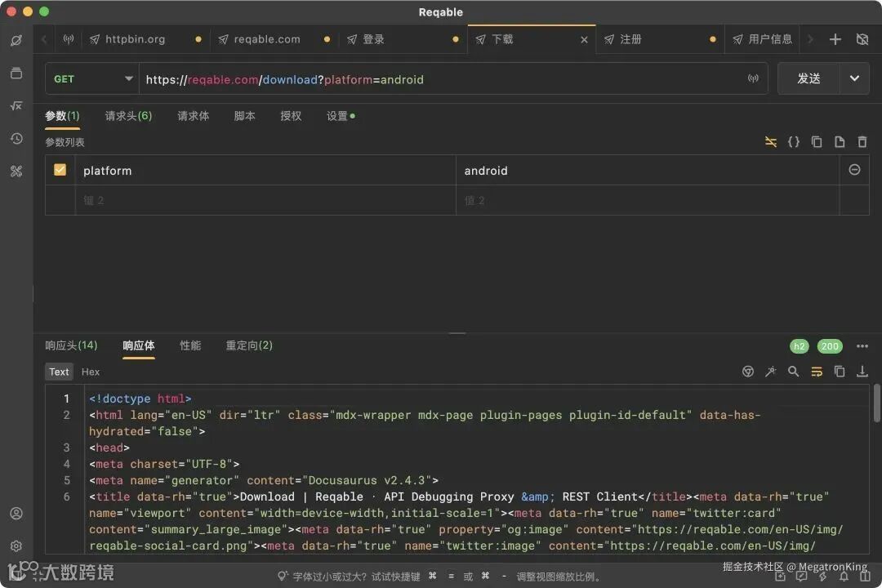The image size is (882, 588).
Task: Open the history clock sidebar icon
Action: (16, 138)
